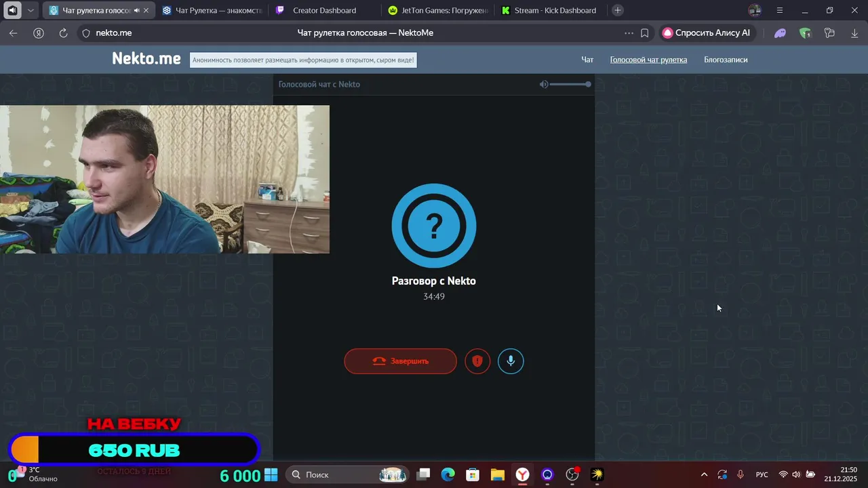The height and width of the screenshot is (488, 868).
Task: Open File Explorer from taskbar
Action: pyautogui.click(x=498, y=474)
